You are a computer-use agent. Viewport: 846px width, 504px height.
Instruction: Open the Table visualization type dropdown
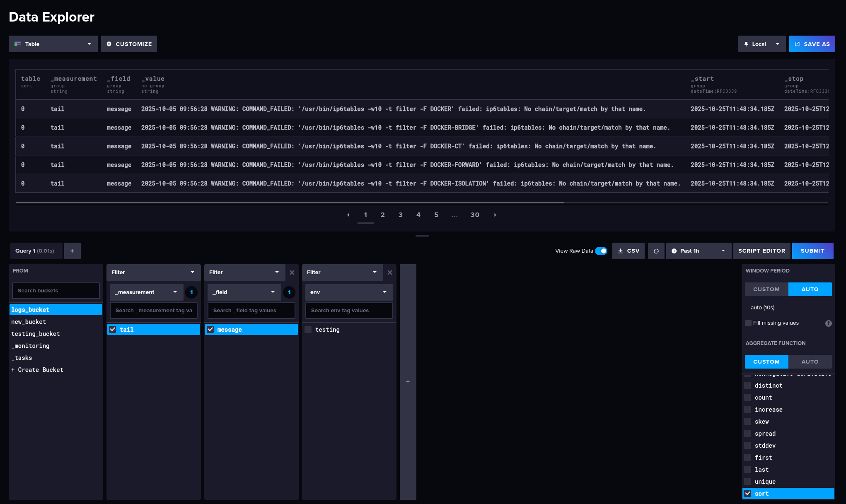point(53,44)
